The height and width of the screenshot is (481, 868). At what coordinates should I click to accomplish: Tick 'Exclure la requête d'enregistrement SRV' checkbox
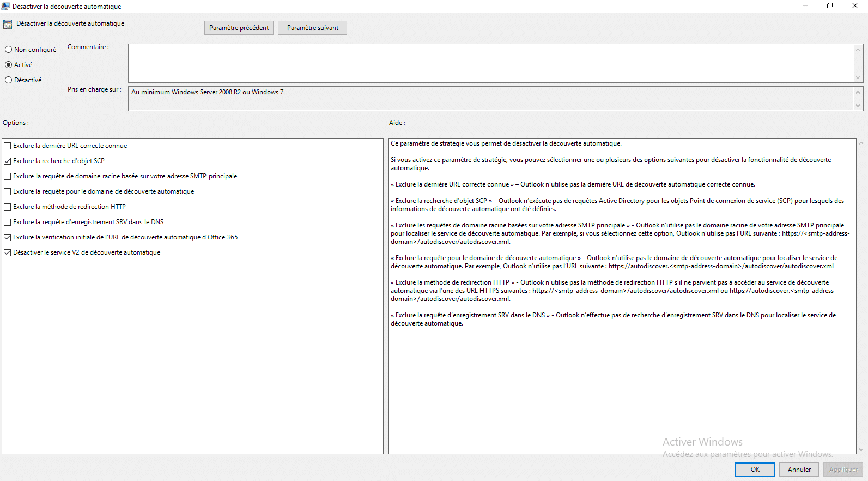point(8,222)
